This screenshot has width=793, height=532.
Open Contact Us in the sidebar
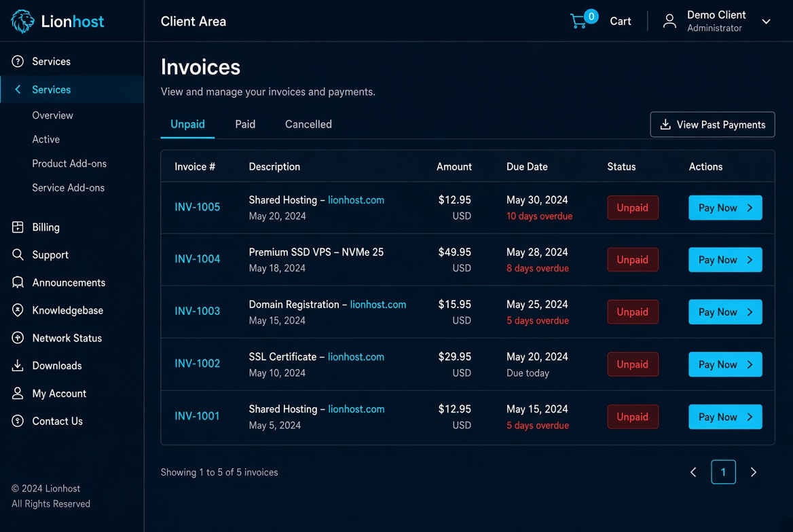point(57,421)
